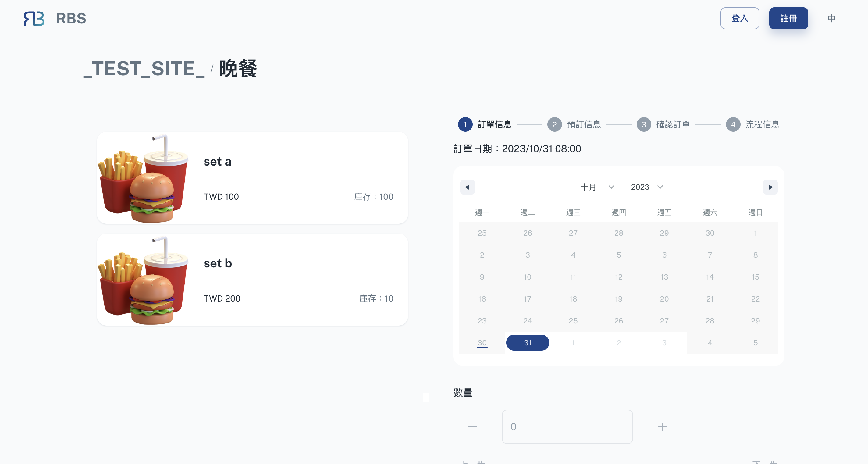Open the 中 language switcher

pyautogui.click(x=831, y=18)
